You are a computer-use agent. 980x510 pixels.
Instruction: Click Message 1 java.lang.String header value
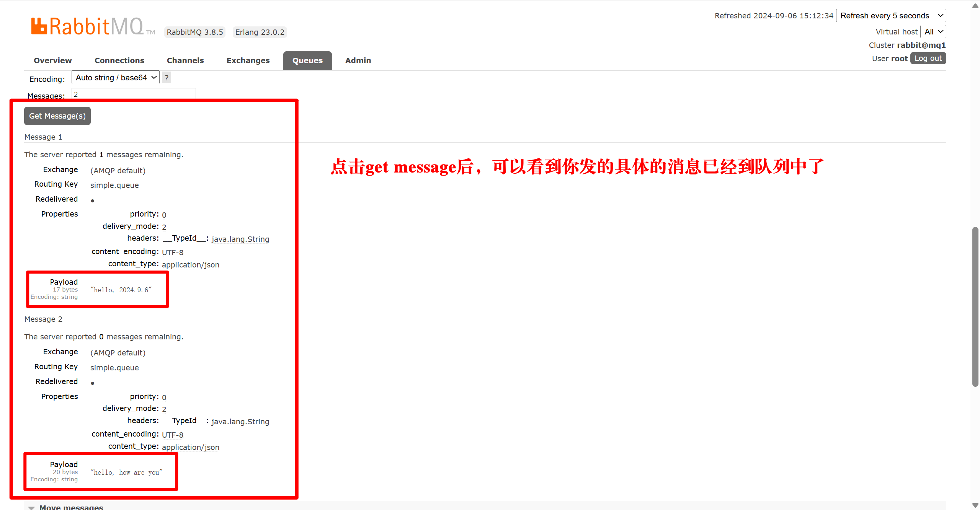coord(240,239)
